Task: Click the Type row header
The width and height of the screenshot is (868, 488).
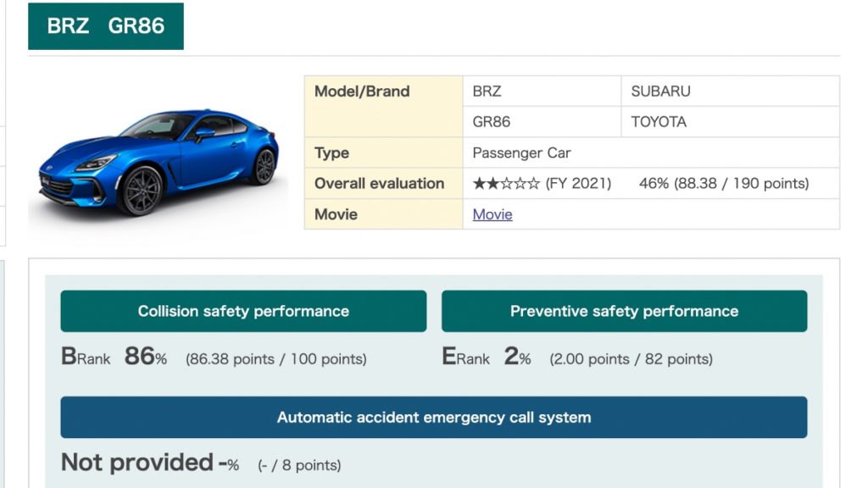Action: click(331, 153)
